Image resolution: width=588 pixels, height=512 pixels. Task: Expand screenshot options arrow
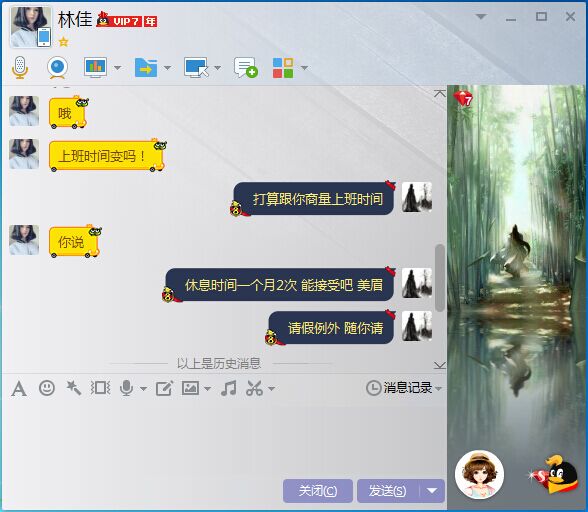click(x=272, y=389)
